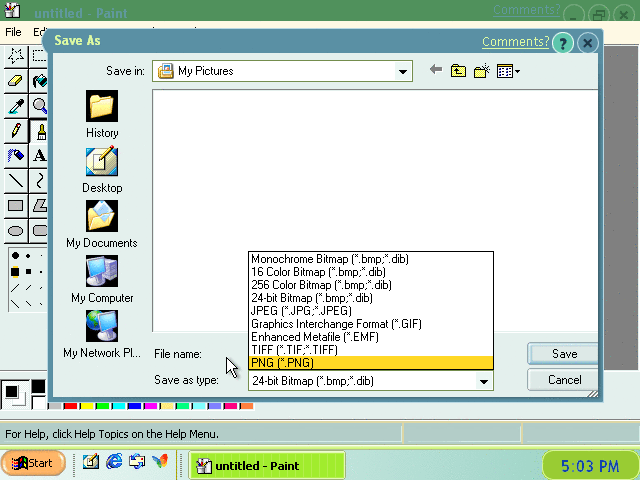The height and width of the screenshot is (480, 640).
Task: Choose 256 Color Bitmap file type
Action: (371, 285)
